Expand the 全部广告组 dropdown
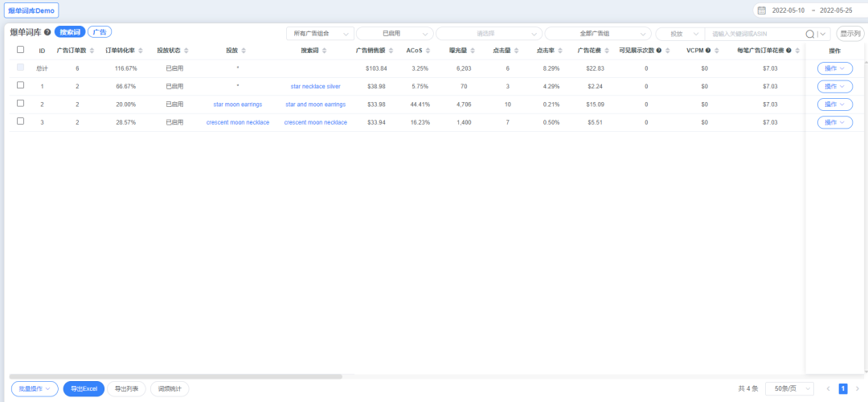Image resolution: width=868 pixels, height=402 pixels. (598, 34)
